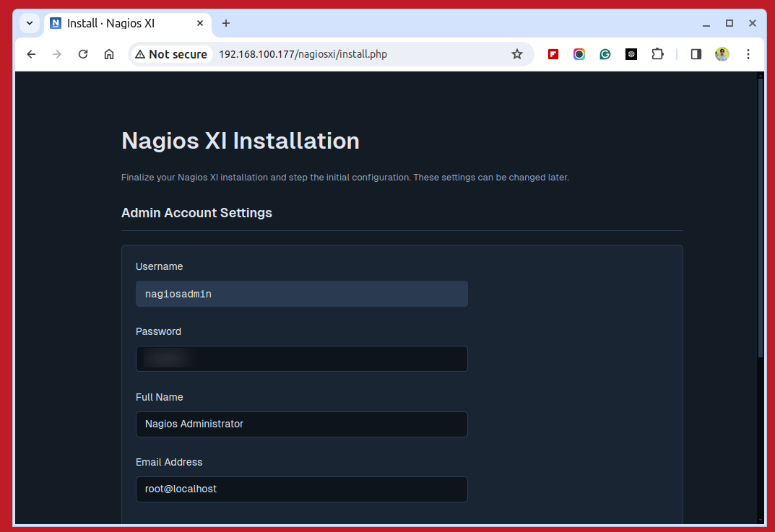775x532 pixels.
Task: View site info via Not secure badge
Action: click(x=171, y=54)
